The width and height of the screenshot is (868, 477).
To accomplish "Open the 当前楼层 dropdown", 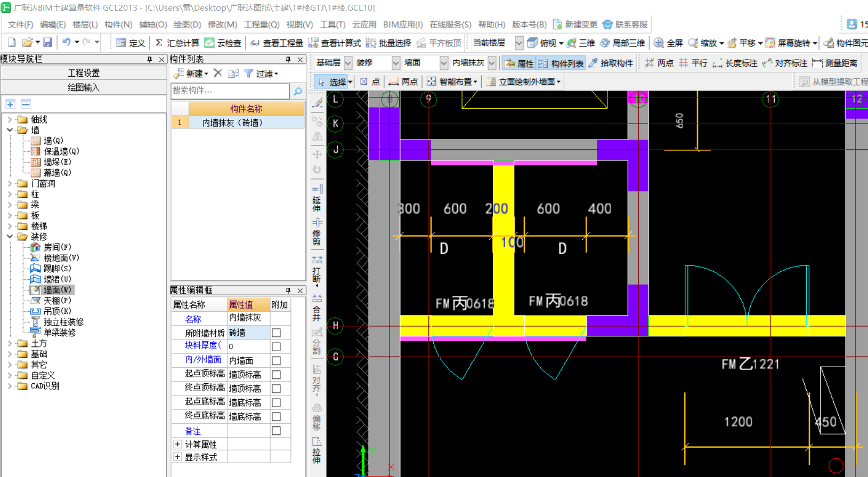I will (x=519, y=43).
